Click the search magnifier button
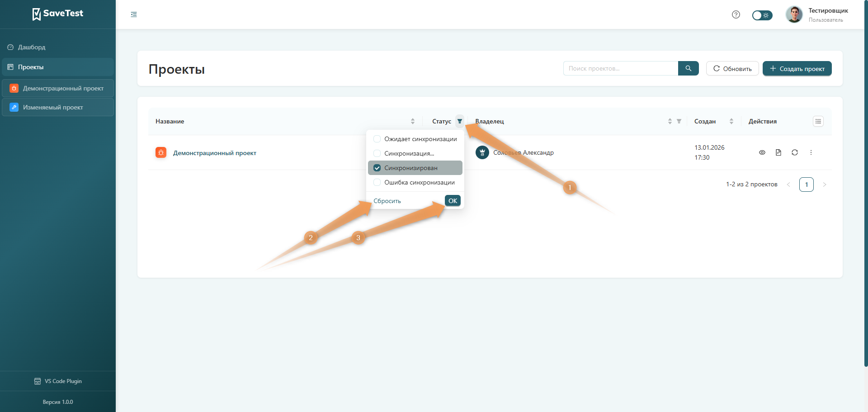Image resolution: width=868 pixels, height=412 pixels. [x=688, y=68]
